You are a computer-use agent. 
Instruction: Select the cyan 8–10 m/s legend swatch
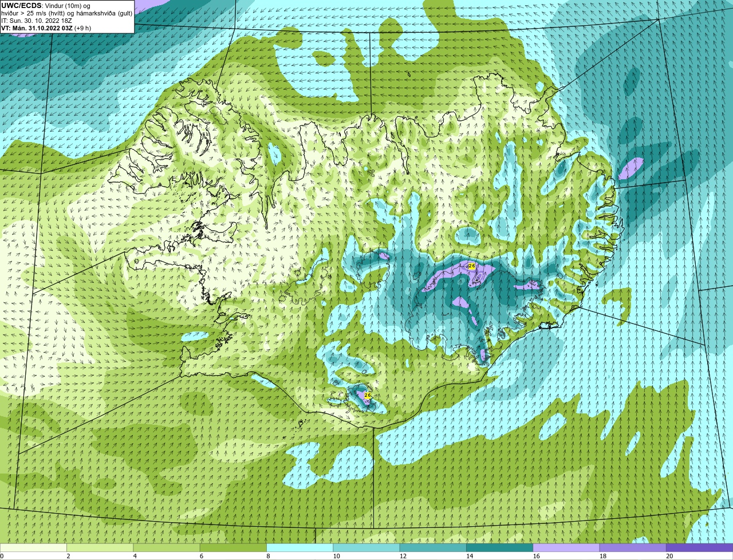(x=300, y=547)
